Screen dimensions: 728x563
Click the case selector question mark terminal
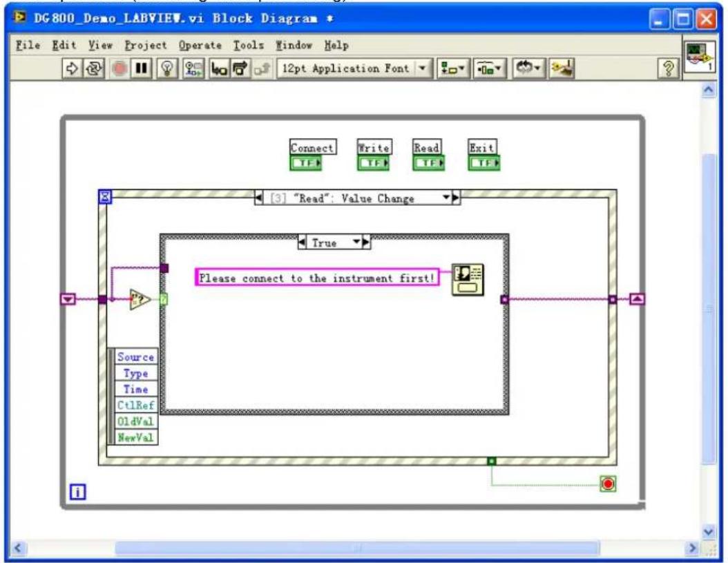coord(164,300)
